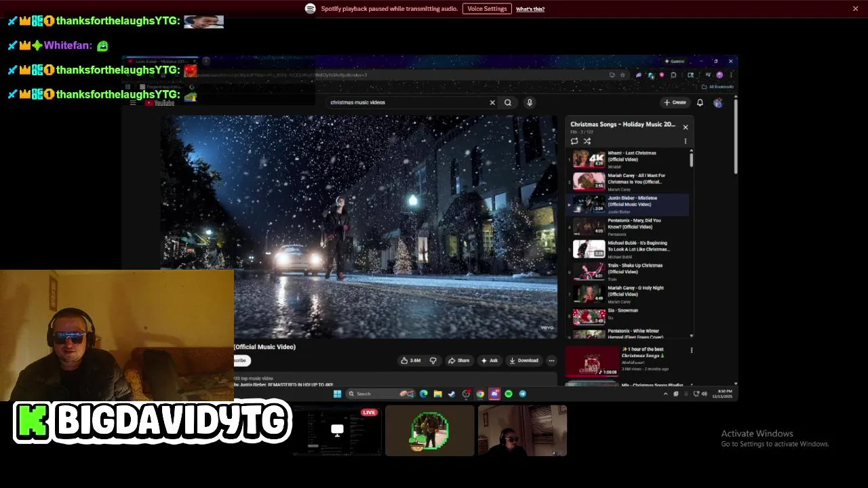Viewport: 868px width, 488px height.
Task: Toggle playlist loop button
Action: tap(574, 141)
